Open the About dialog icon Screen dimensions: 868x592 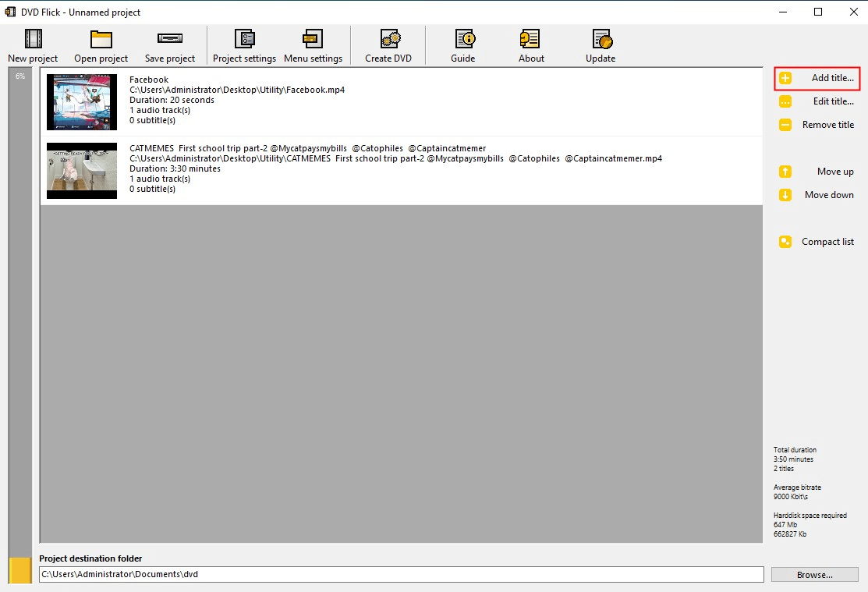click(x=531, y=39)
